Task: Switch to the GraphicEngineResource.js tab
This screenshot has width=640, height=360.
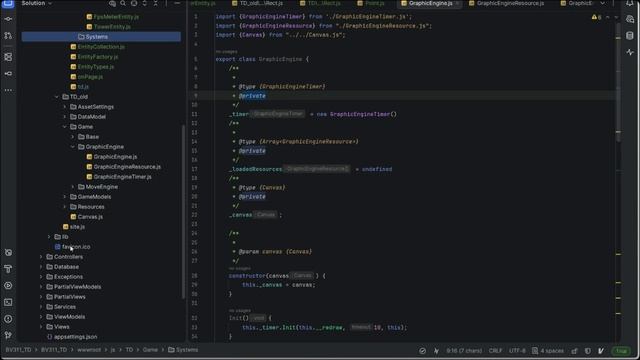Action: [506, 3]
